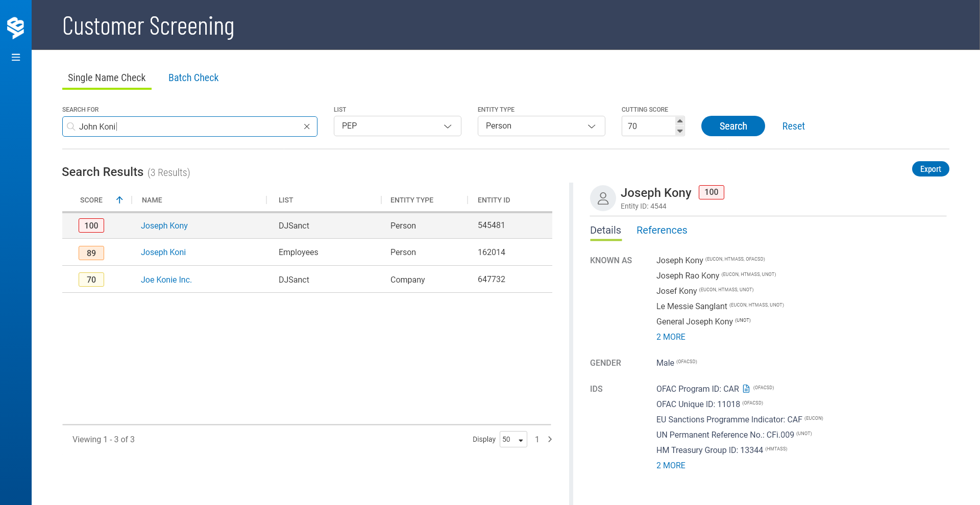Toggle sort order with Score arrow icon

click(x=119, y=200)
